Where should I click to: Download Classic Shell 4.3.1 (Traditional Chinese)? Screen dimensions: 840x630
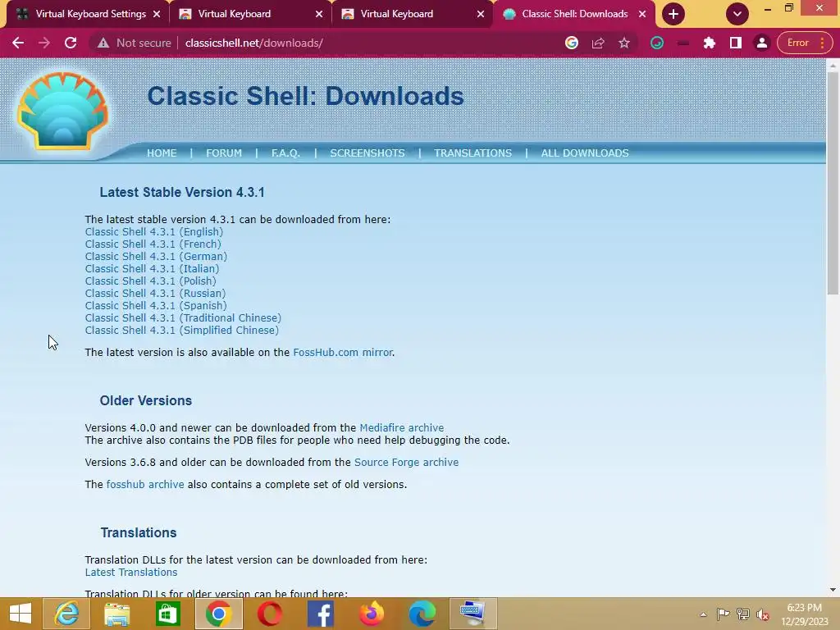pyautogui.click(x=183, y=318)
